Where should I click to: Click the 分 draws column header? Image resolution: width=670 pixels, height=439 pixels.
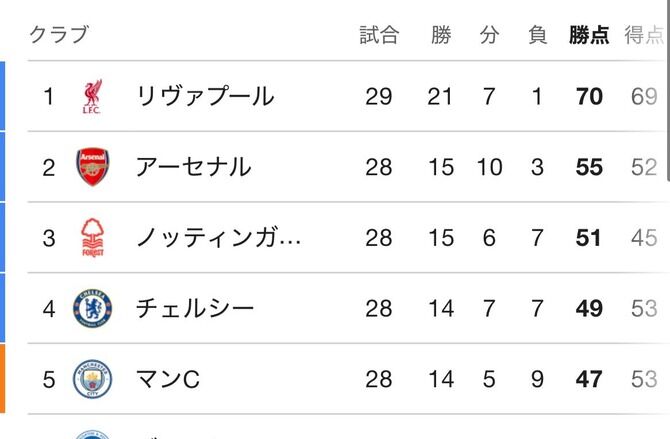click(x=489, y=35)
